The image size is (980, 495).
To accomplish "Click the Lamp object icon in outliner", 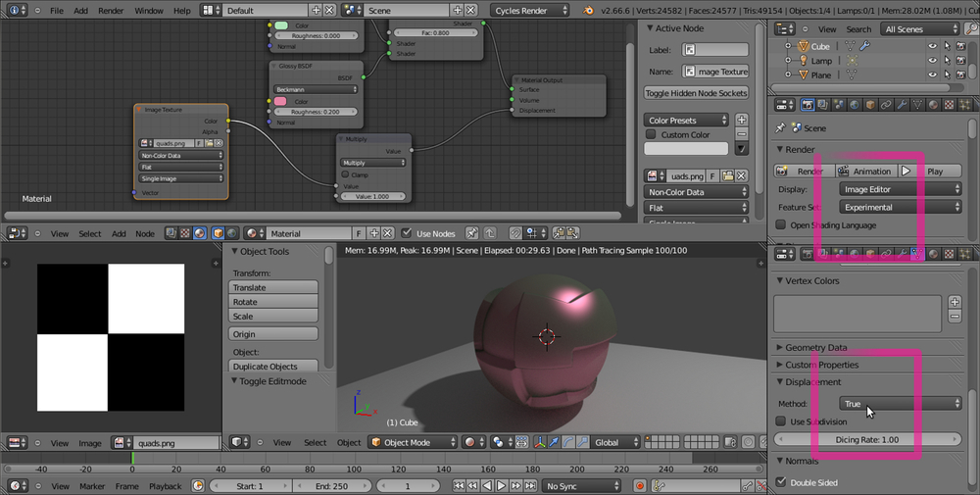I will pyautogui.click(x=801, y=61).
